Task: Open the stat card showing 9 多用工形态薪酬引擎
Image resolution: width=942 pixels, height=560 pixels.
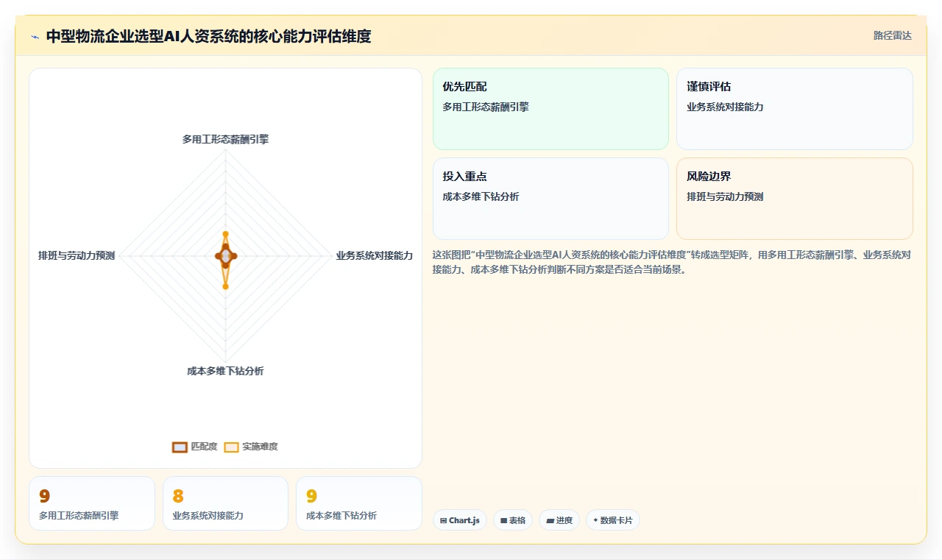Action: click(92, 503)
